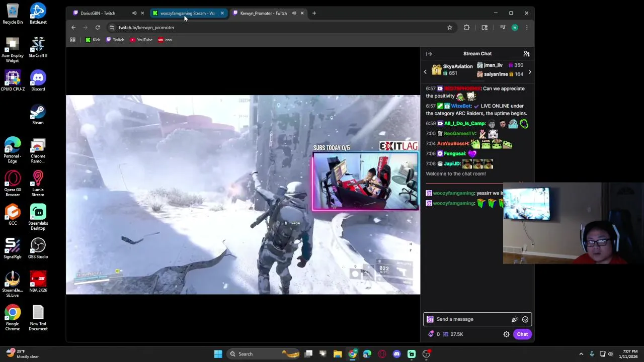Click the channel points balance 27.5K
Viewport: 644px width, 362px height.
453,334
